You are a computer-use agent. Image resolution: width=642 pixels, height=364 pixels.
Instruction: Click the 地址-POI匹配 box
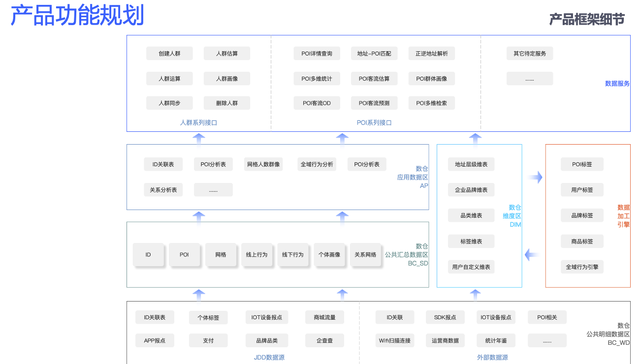pos(374,53)
